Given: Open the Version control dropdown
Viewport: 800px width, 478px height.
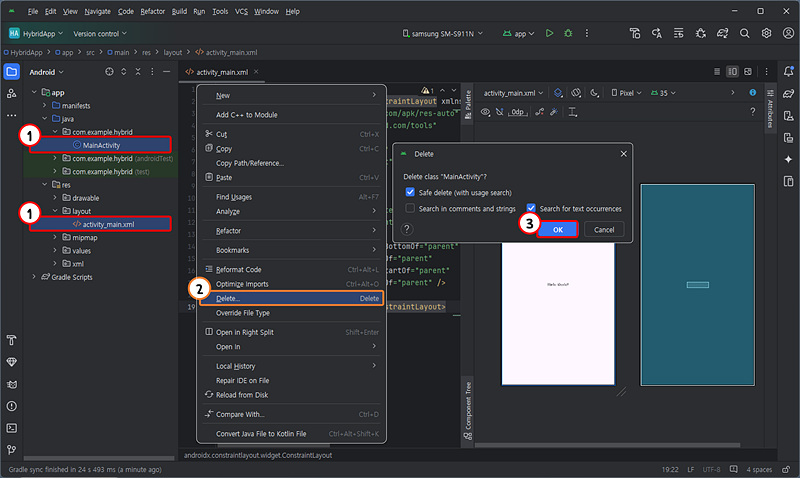Looking at the screenshot, I should (x=100, y=34).
